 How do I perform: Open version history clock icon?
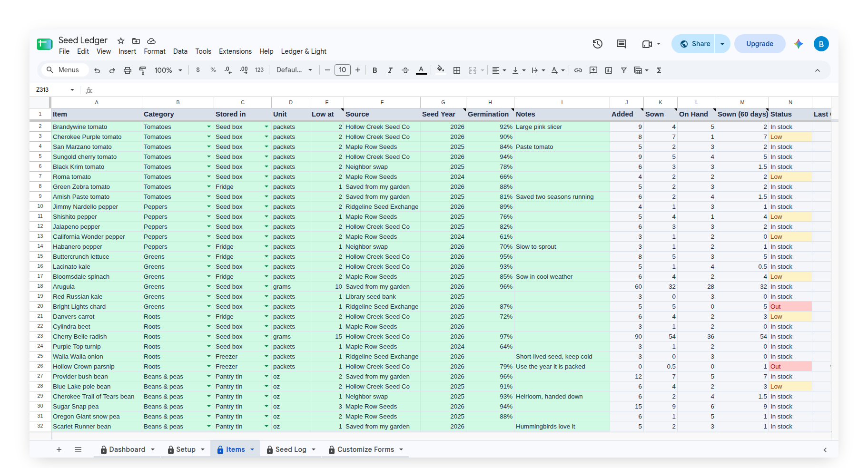coord(598,44)
